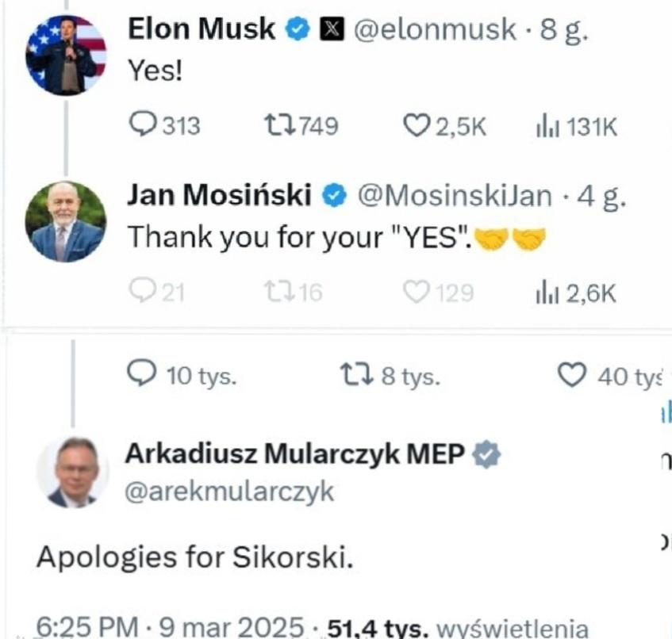Click the reply icon showing 10 tys.
Screen dimensions: 672x639
(143, 375)
